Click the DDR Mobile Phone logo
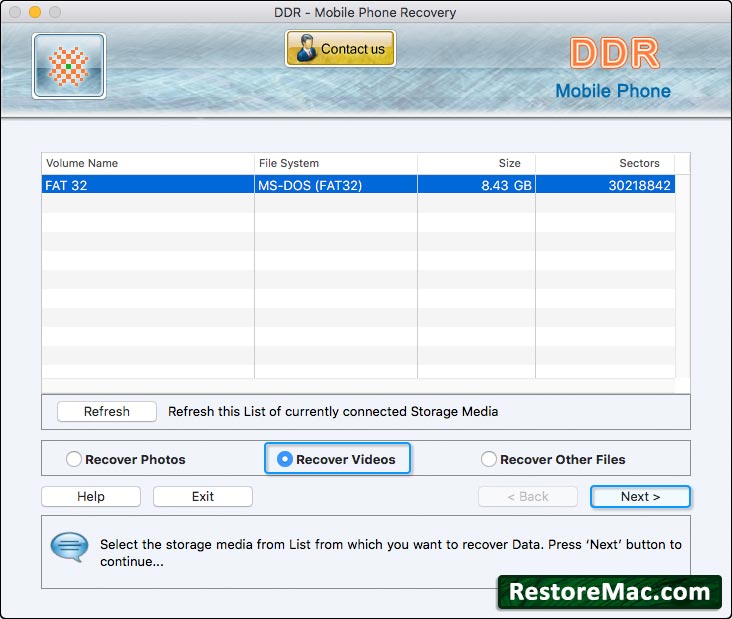The image size is (732, 619). pos(613,68)
